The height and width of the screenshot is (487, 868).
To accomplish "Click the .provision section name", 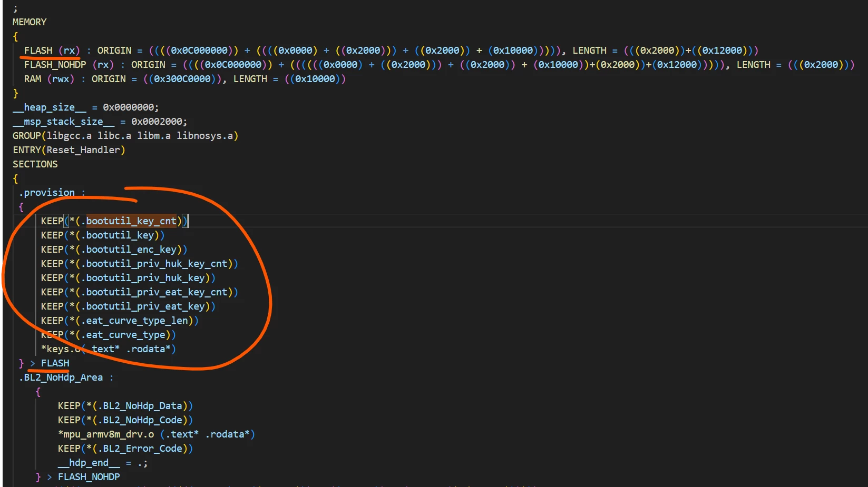I will pos(47,193).
